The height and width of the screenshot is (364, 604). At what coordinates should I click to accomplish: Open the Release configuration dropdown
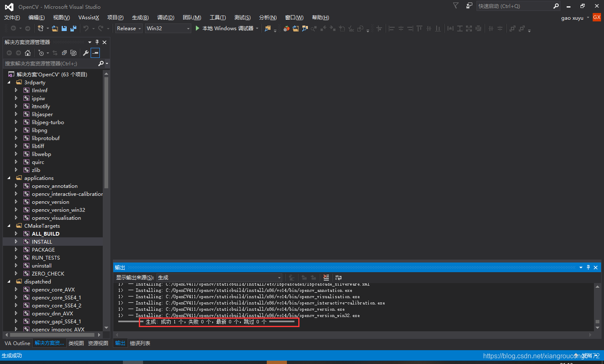coord(129,28)
